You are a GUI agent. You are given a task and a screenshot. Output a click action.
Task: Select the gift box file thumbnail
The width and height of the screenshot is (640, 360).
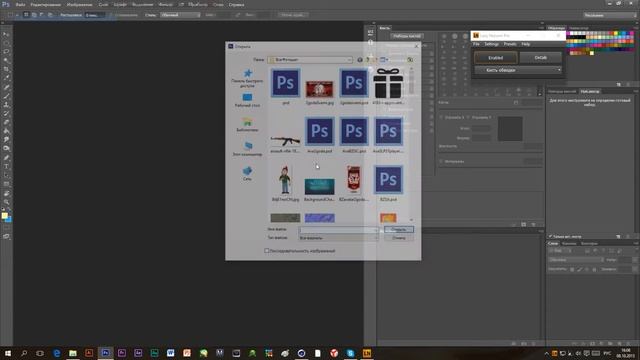388,83
